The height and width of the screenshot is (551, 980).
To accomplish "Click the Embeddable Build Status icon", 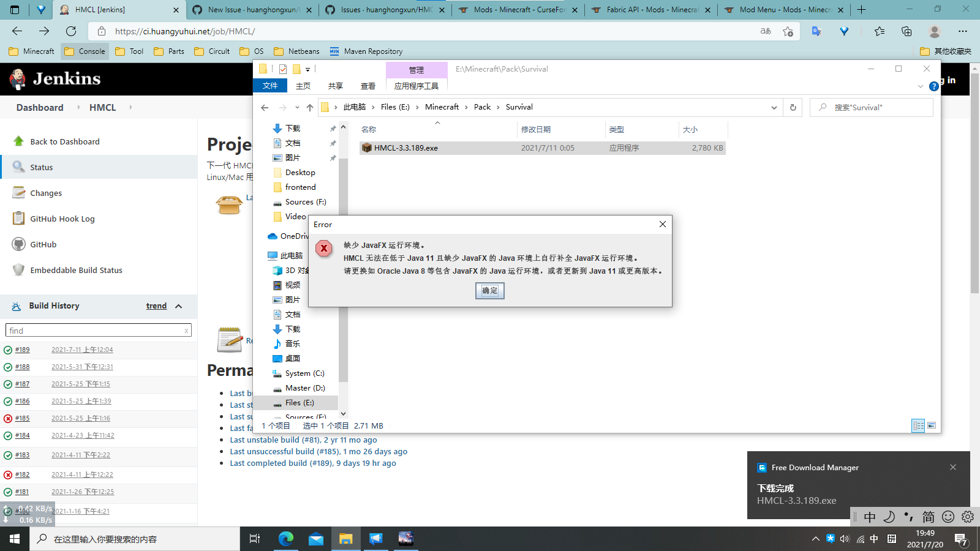I will 18,270.
